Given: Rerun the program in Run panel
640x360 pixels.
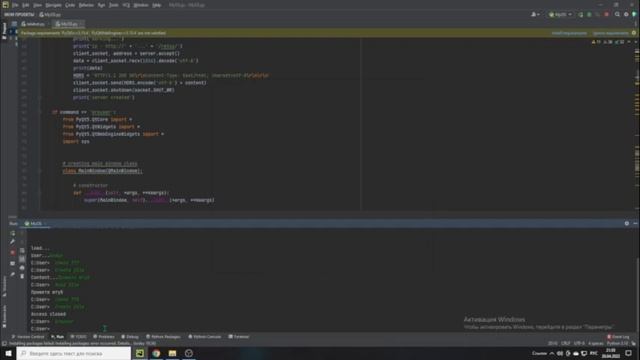Looking at the screenshot, I should click(13, 233).
